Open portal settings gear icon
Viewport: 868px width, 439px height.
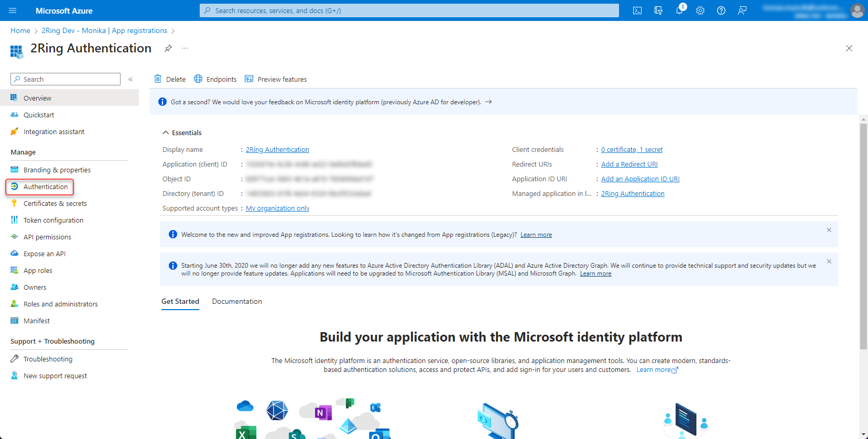(700, 10)
